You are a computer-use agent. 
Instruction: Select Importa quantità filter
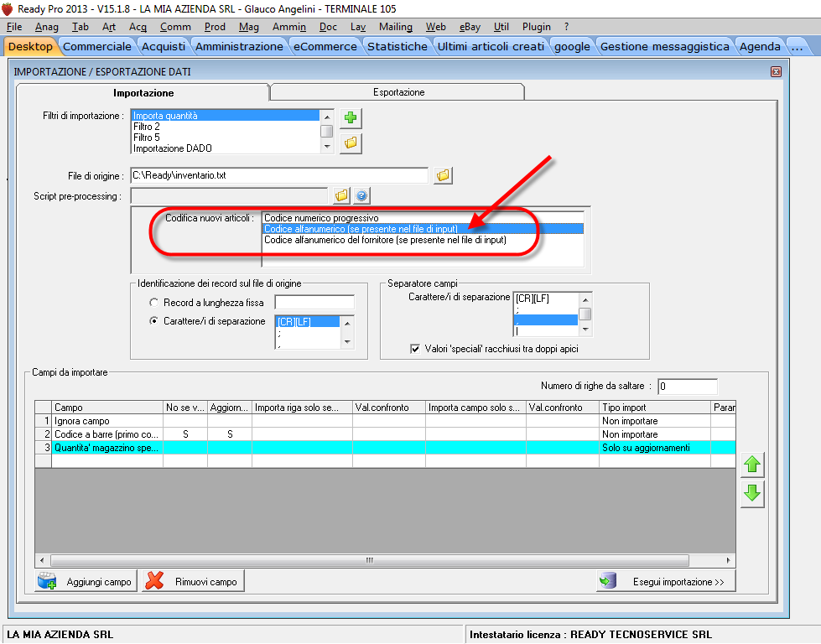[x=225, y=116]
